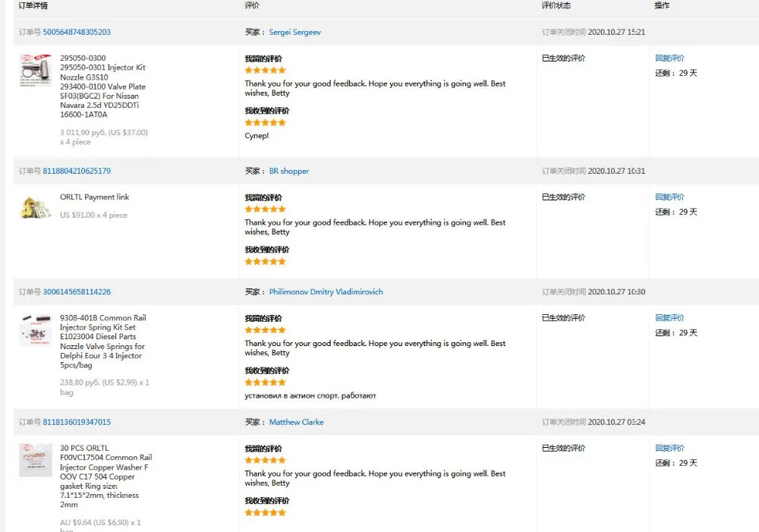Click the star rating under Sergei's 'Супер!' review
The height and width of the screenshot is (532, 759).
pos(265,123)
